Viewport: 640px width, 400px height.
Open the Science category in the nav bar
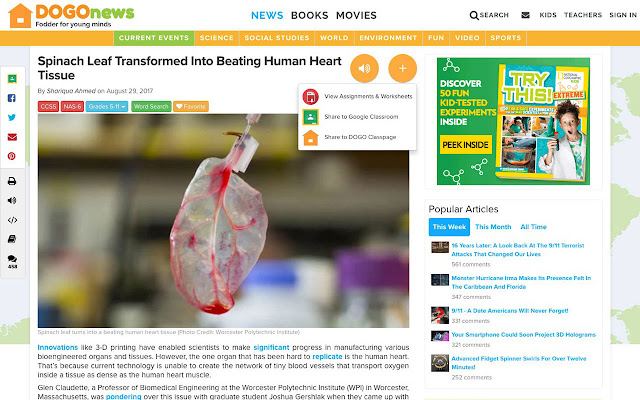pos(216,38)
